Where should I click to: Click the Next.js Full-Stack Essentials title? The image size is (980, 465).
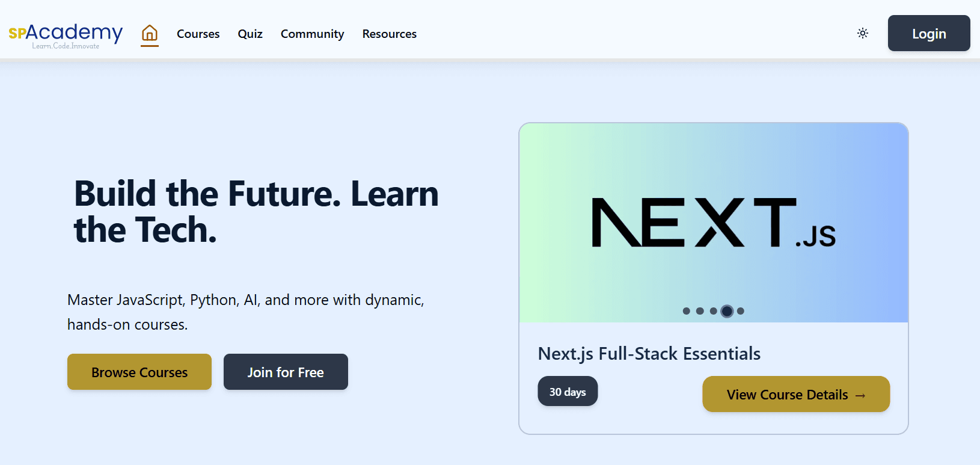tap(649, 354)
